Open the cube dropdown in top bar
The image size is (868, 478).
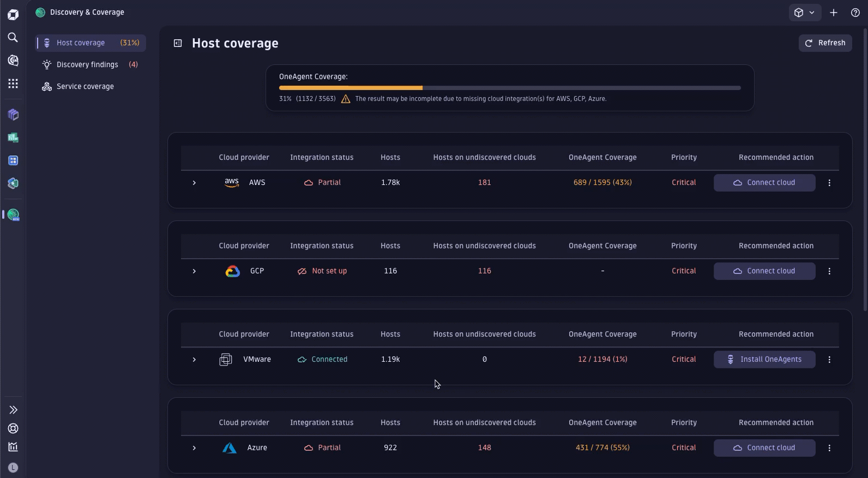[x=805, y=13]
